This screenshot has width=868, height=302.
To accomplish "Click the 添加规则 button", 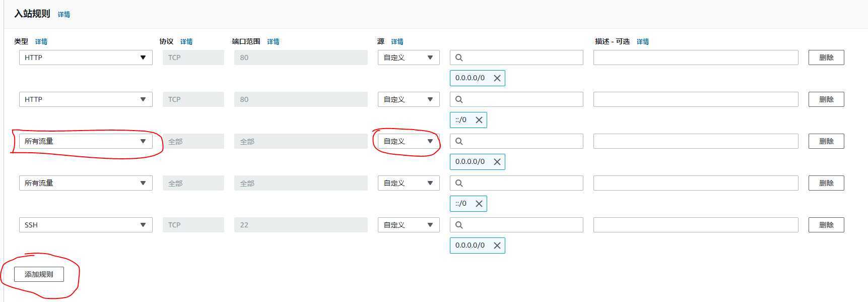I will [x=39, y=274].
